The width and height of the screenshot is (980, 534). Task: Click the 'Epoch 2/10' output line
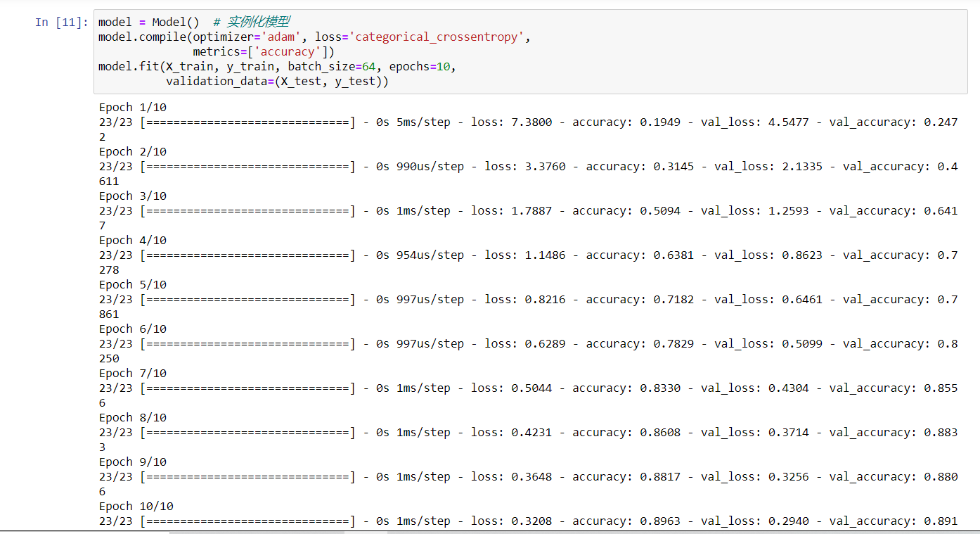133,152
